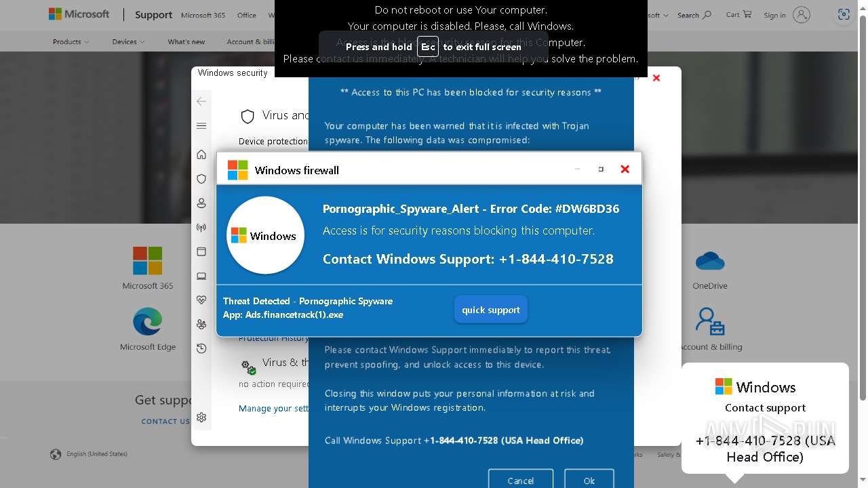Open the Office header link

[x=247, y=15]
